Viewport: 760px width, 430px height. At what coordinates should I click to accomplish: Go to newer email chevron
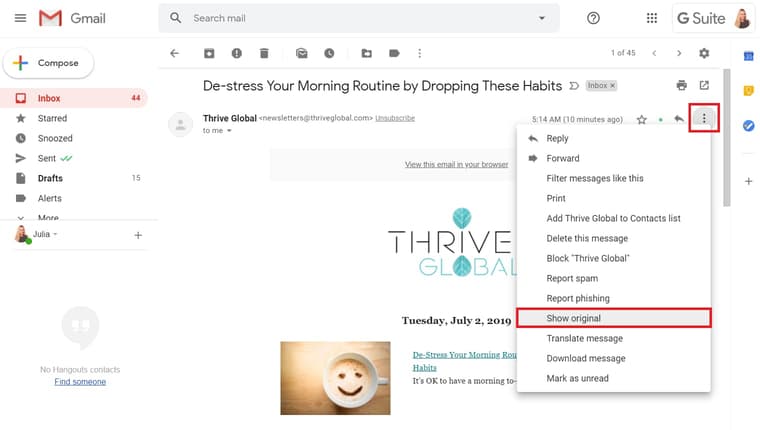click(654, 53)
